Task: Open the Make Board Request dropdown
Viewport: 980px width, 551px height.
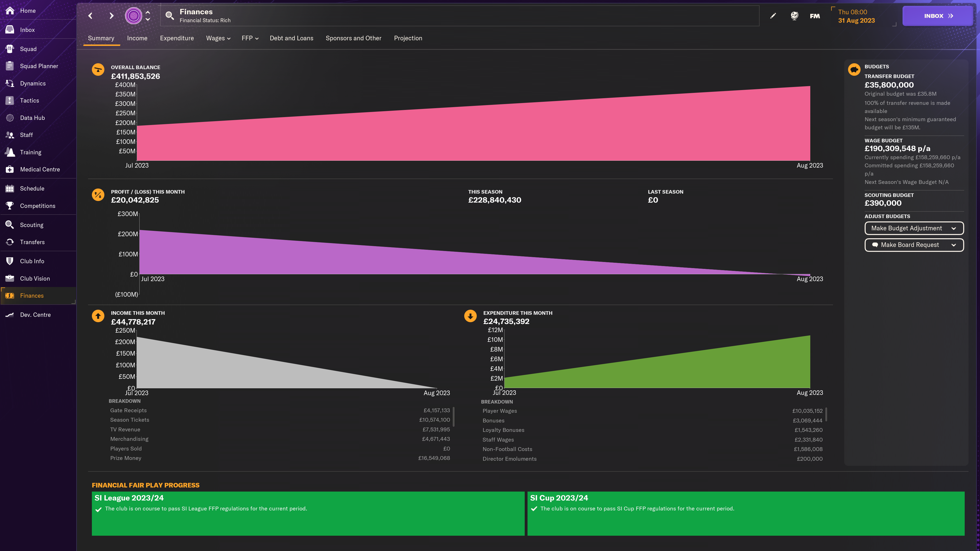Action: pyautogui.click(x=914, y=245)
